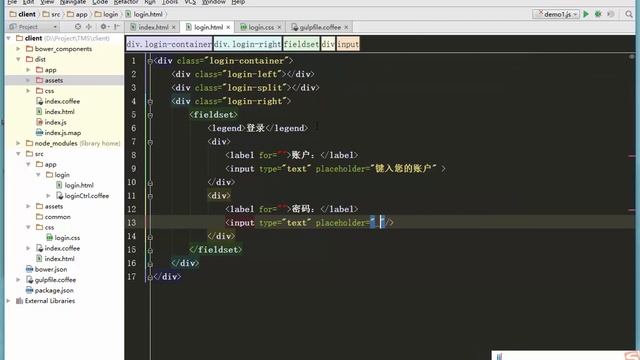Click the scroll from source target icon

coord(78,27)
